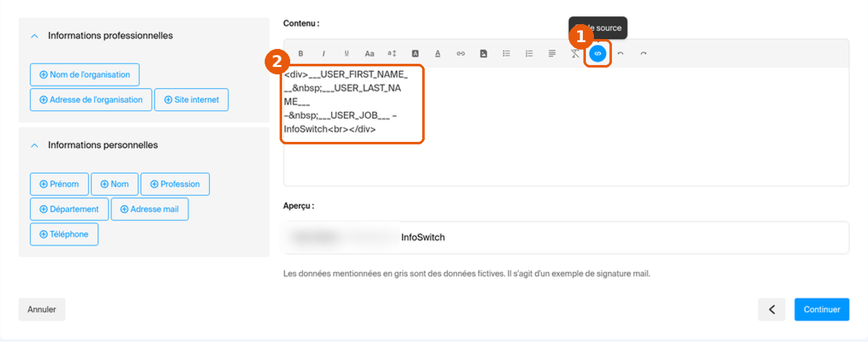Insert the Profession variable
Viewport: 868px width, 342px height.
point(175,184)
